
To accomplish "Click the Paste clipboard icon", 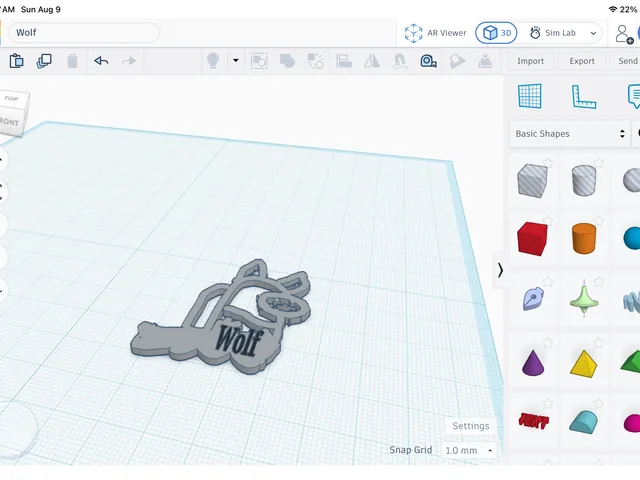I will pyautogui.click(x=16, y=61).
